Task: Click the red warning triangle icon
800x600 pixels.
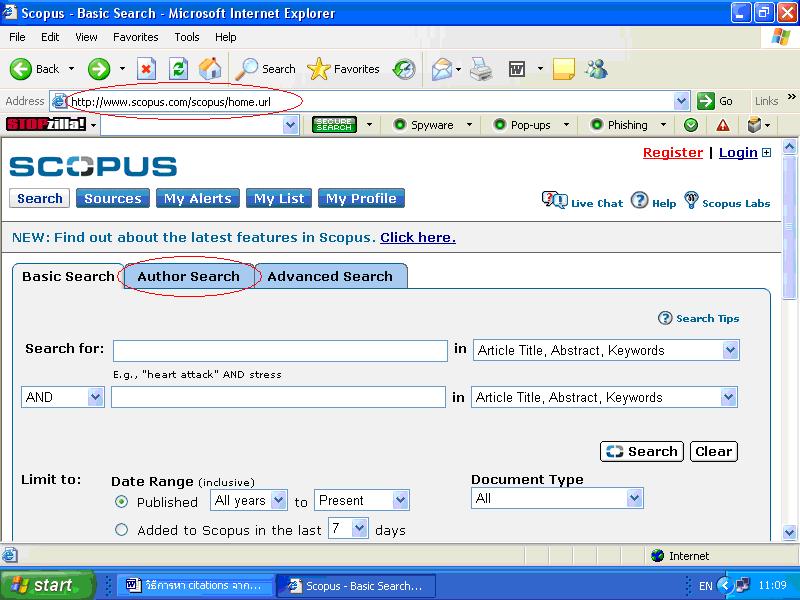Action: pos(722,125)
